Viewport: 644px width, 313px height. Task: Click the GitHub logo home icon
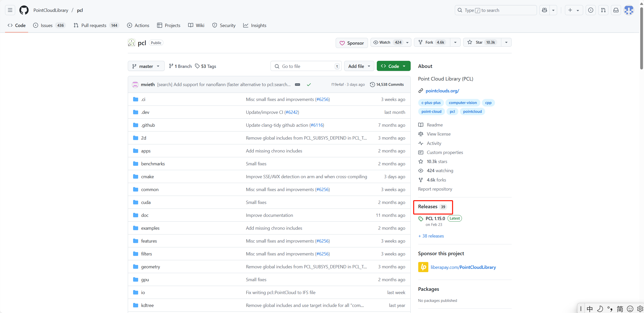coord(24,10)
